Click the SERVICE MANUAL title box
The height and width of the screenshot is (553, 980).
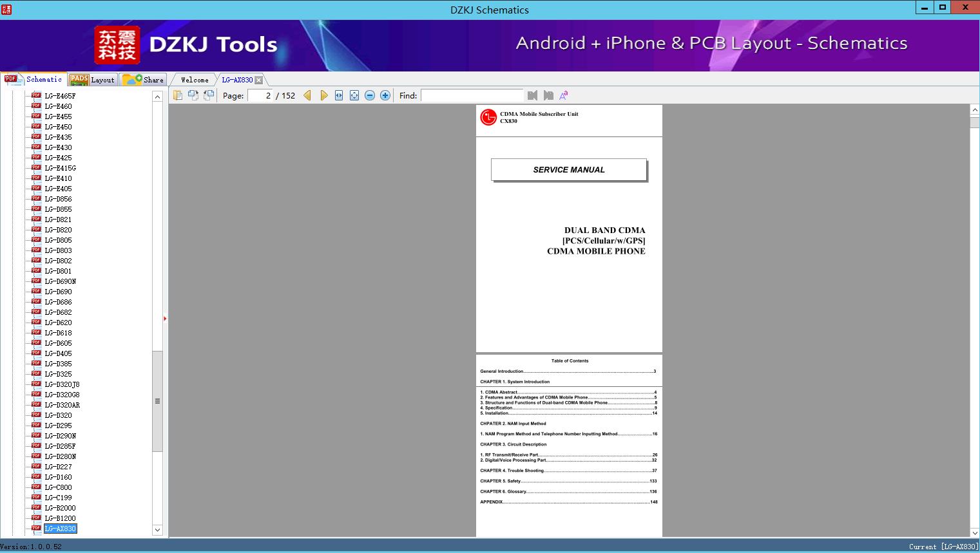[x=569, y=170]
